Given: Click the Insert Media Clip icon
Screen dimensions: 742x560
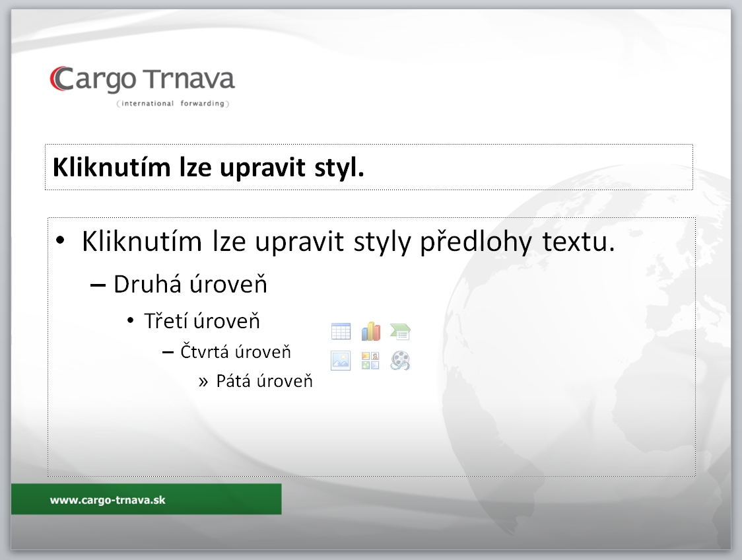Looking at the screenshot, I should tap(400, 361).
